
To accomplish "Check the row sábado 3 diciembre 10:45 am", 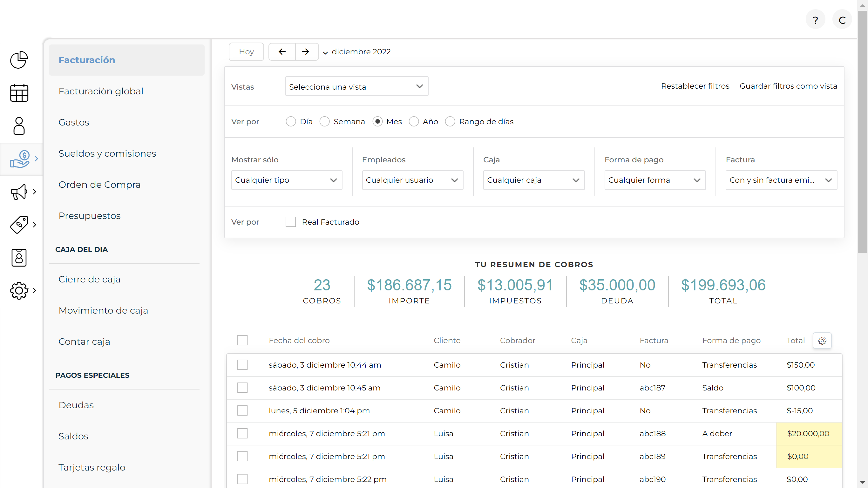I will click(242, 388).
